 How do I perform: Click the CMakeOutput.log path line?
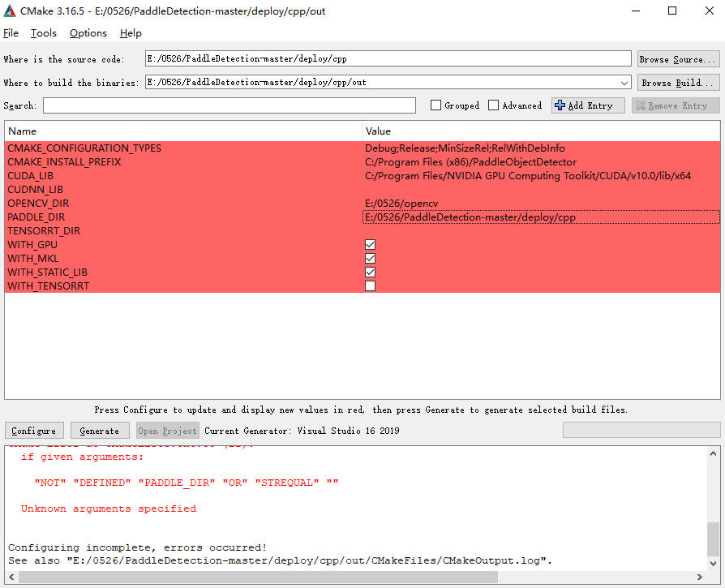coord(280,560)
